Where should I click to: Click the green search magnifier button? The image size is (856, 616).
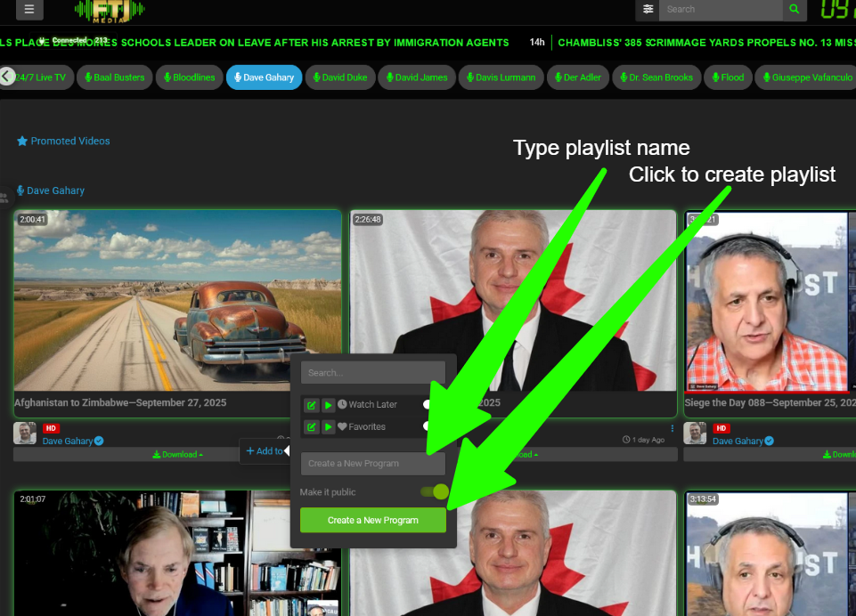point(794,10)
